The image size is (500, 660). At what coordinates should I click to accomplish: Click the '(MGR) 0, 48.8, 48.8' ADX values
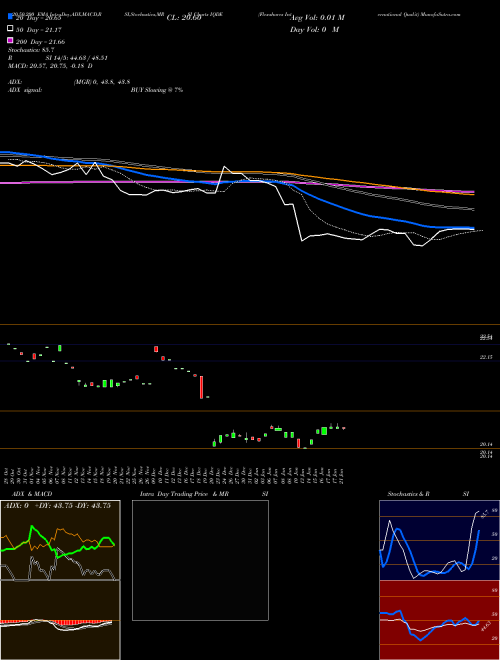[x=102, y=82]
